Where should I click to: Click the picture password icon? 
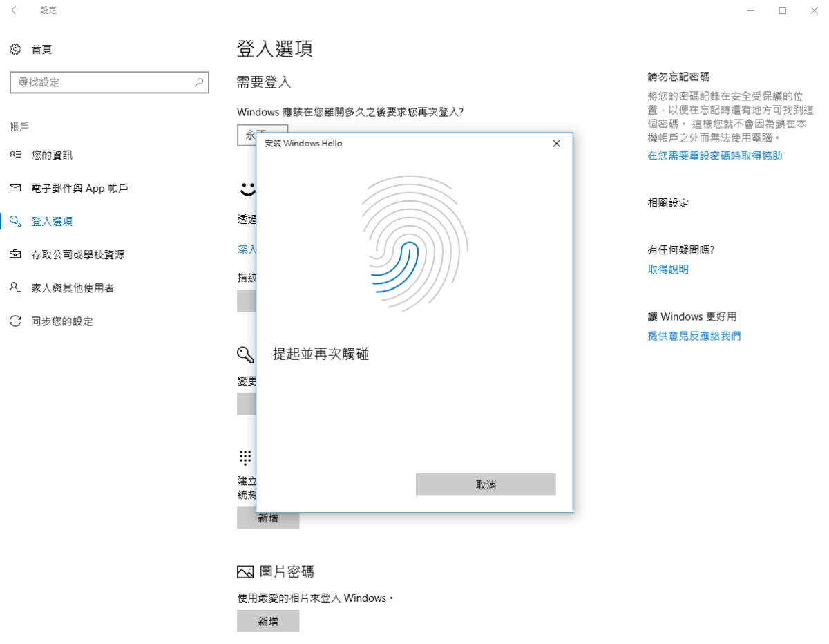245,572
